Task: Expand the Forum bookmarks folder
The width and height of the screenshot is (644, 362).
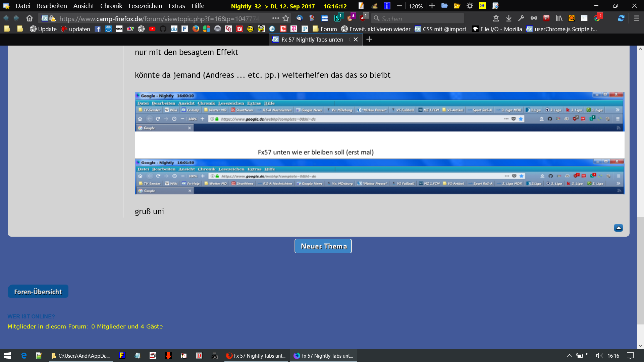Action: point(325,29)
